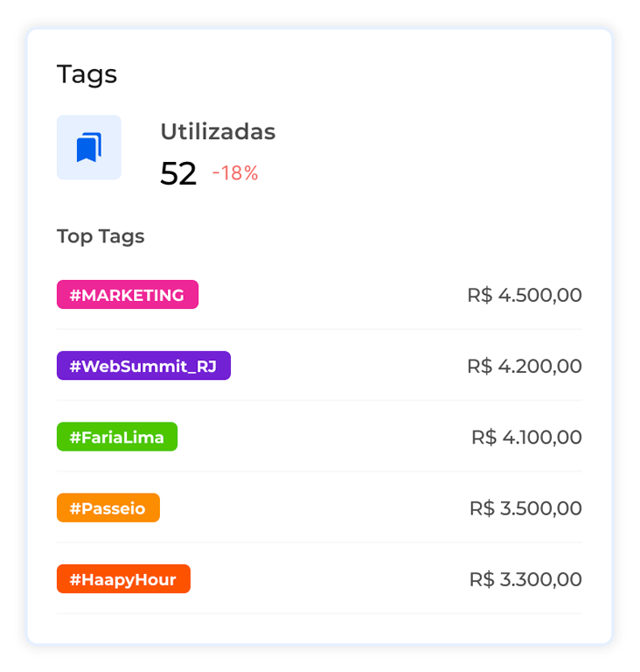Click the divider line below #MARKETING row
The width and height of the screenshot is (640, 672).
319,330
